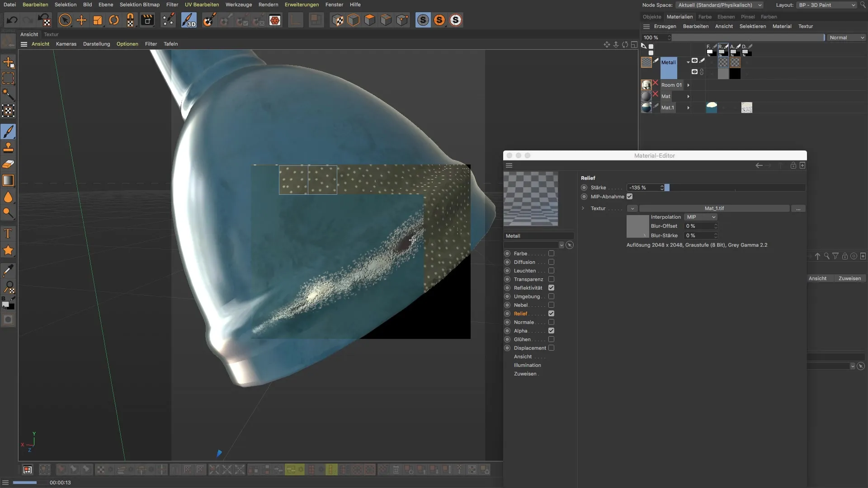
Task: Open the UV Bearbeiten menu
Action: [202, 5]
